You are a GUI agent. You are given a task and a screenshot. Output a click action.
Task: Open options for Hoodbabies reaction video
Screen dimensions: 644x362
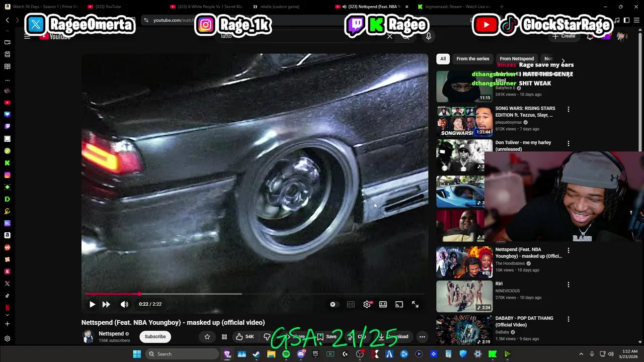click(569, 250)
